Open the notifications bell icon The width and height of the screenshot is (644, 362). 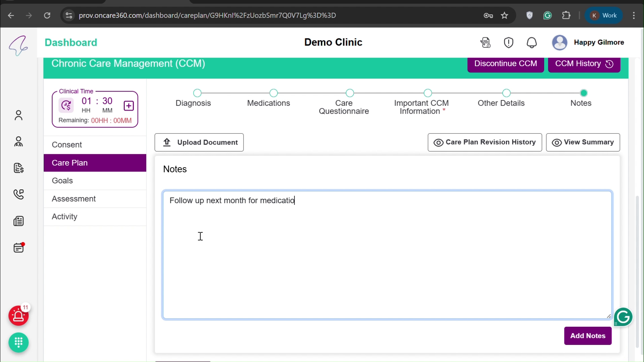532,43
